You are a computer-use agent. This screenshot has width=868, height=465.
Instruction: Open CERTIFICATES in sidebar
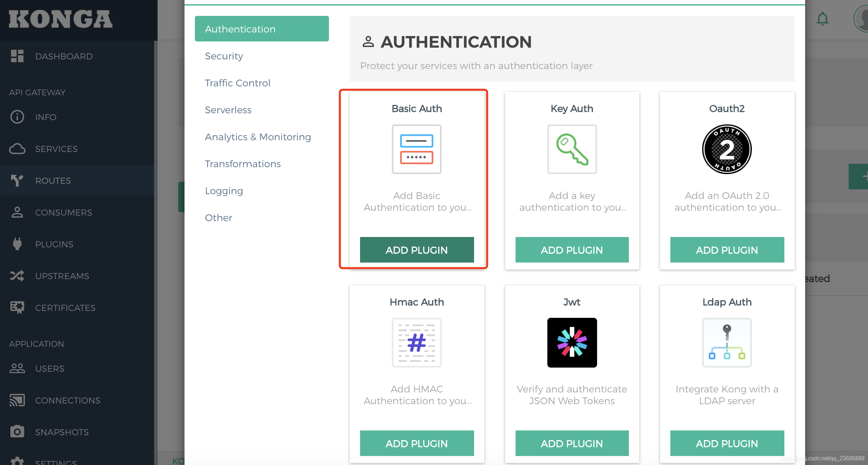77,307
